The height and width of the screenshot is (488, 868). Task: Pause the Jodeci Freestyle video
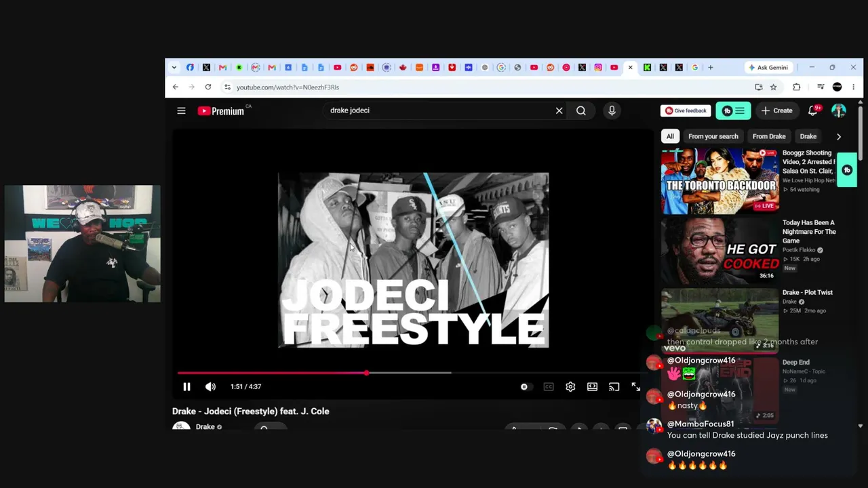[186, 386]
